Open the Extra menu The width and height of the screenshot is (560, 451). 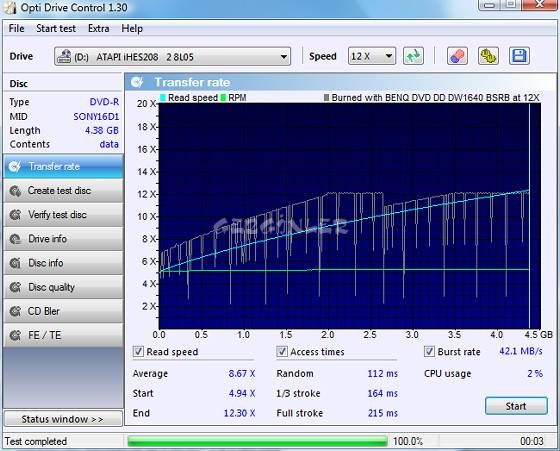pyautogui.click(x=99, y=29)
